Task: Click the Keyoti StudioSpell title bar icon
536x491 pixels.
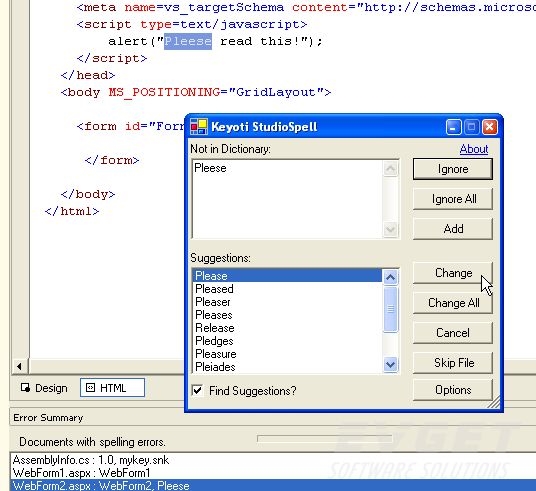Action: tap(199, 127)
